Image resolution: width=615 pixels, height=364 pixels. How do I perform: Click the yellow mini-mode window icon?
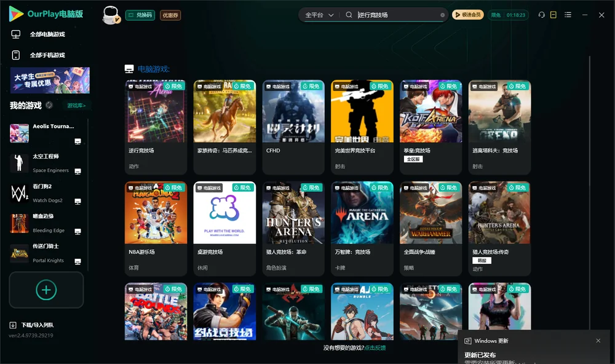coord(553,15)
